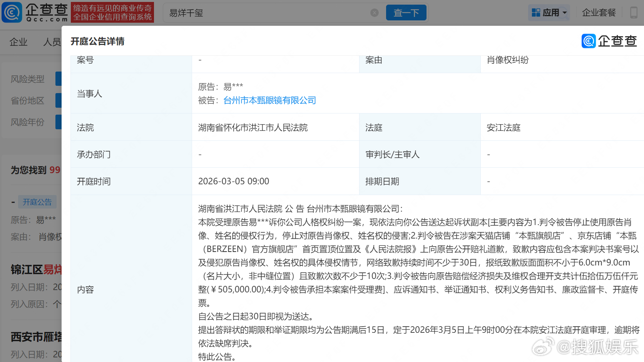Open the mobile phone icon in header

(x=633, y=13)
